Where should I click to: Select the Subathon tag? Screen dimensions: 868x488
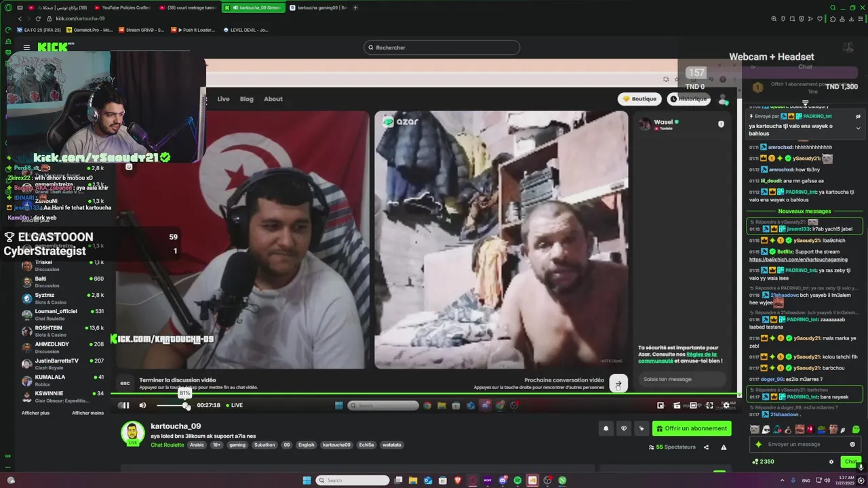264,445
